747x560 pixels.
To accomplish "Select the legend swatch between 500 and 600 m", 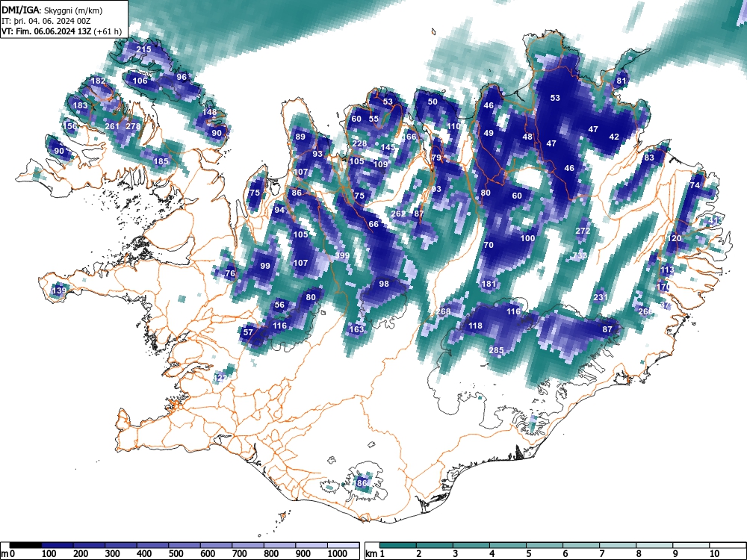I will [x=184, y=545].
